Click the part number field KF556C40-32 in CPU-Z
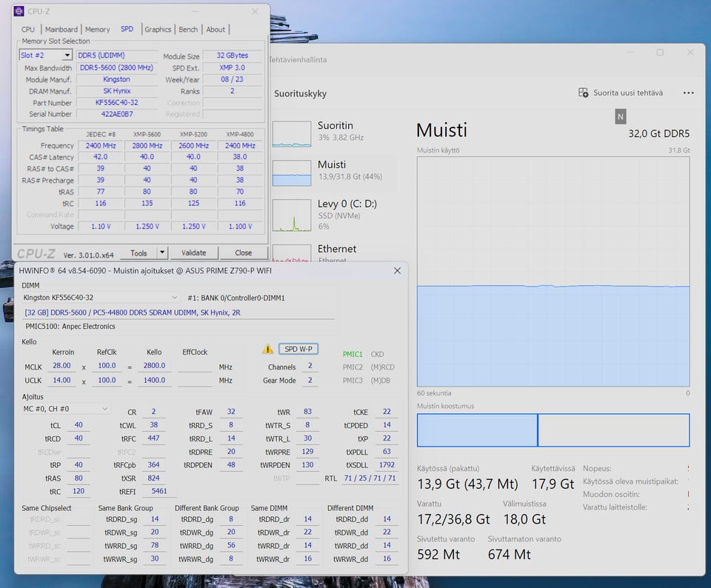Screen dimensions: 711x588 pos(116,102)
